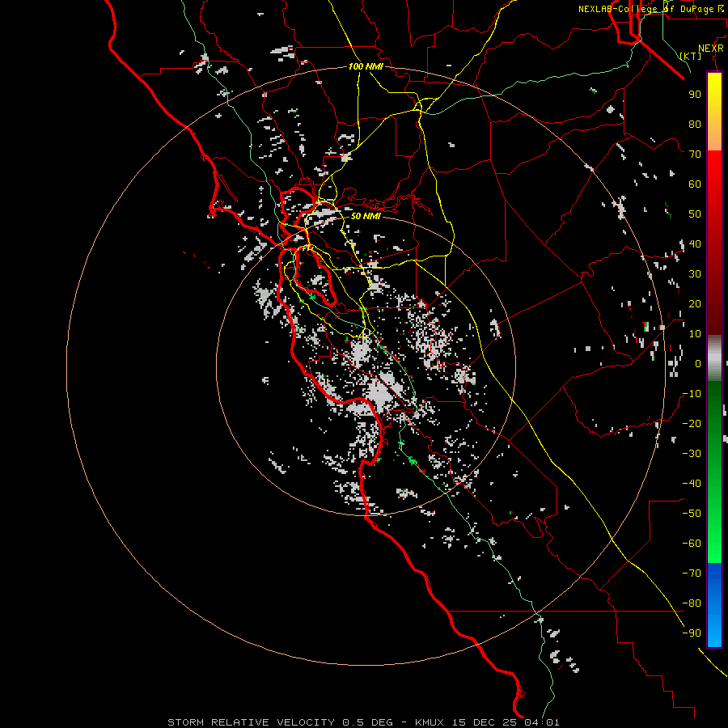The image size is (728, 728).
Task: Click the 50 knot scale label
Action: click(695, 214)
